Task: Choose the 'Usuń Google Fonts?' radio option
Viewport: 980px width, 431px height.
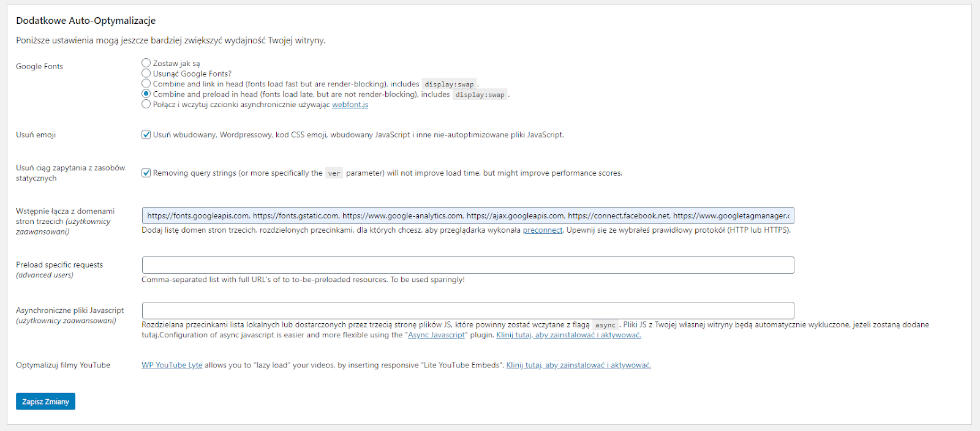Action: 146,73
